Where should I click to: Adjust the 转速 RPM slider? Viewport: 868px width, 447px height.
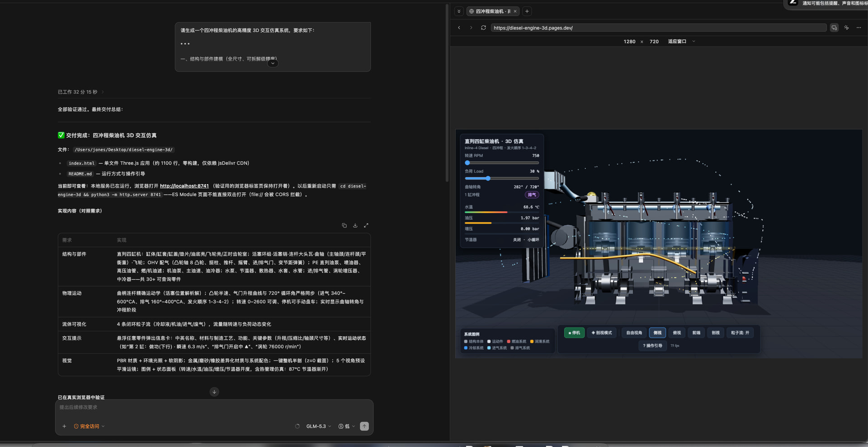[x=502, y=163]
